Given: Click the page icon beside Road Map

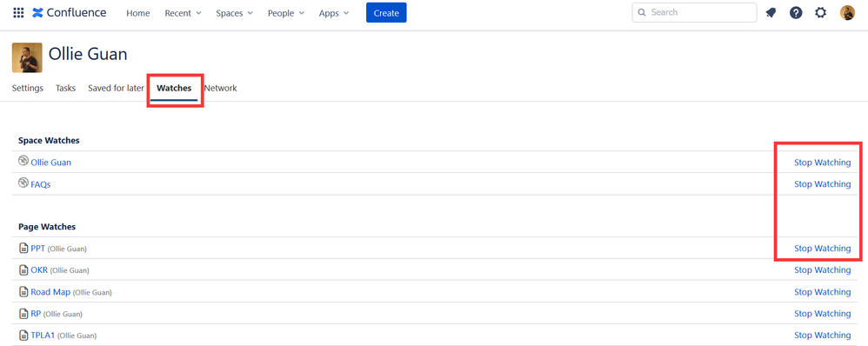Looking at the screenshot, I should [x=23, y=292].
